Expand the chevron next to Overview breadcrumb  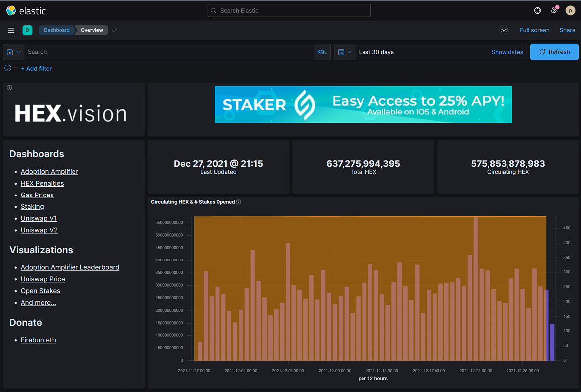tap(115, 30)
